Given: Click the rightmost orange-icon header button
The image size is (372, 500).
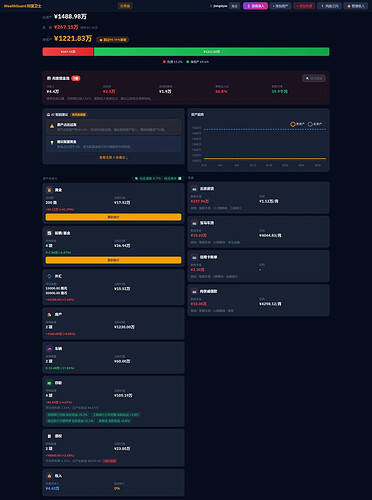Looking at the screenshot, I should (x=356, y=6).
